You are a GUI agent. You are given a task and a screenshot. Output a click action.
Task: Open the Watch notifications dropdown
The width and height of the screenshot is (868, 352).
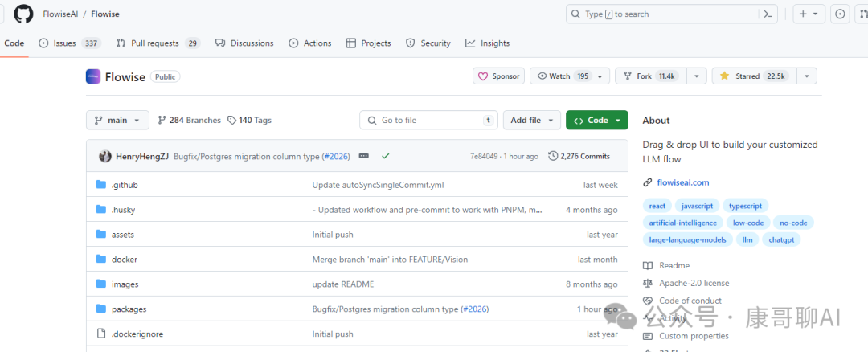570,76
